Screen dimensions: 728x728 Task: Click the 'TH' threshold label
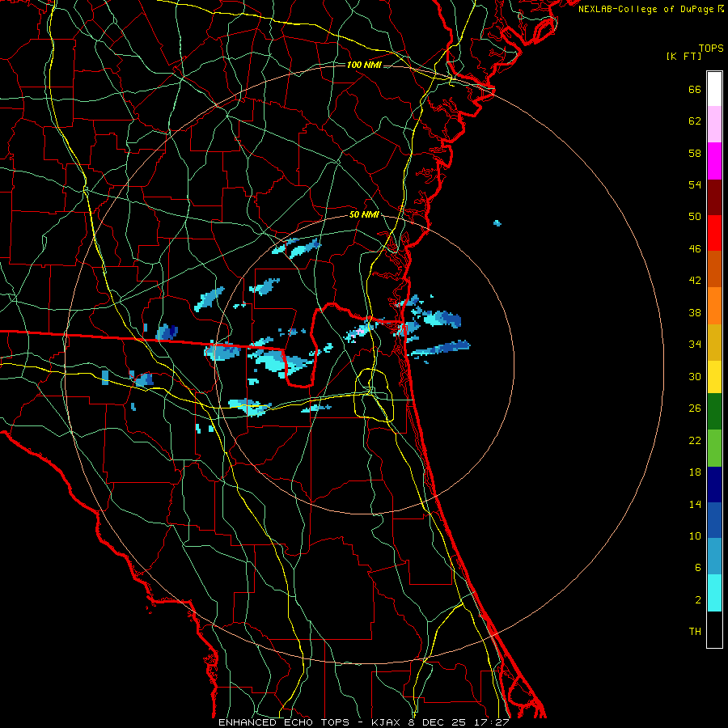coord(695,632)
